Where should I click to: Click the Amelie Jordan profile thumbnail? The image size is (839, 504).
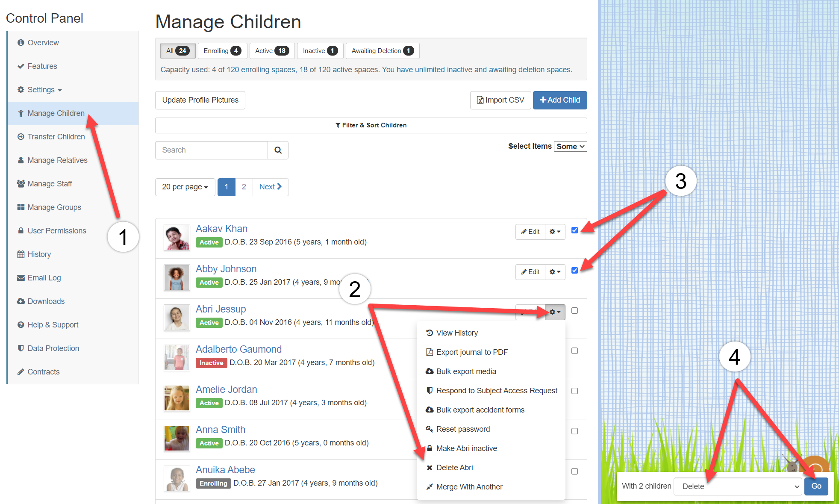177,398
